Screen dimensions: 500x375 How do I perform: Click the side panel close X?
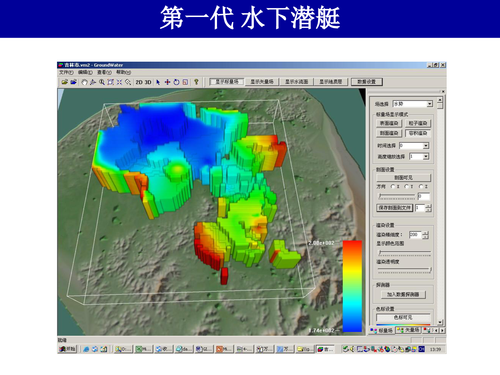coord(443,91)
